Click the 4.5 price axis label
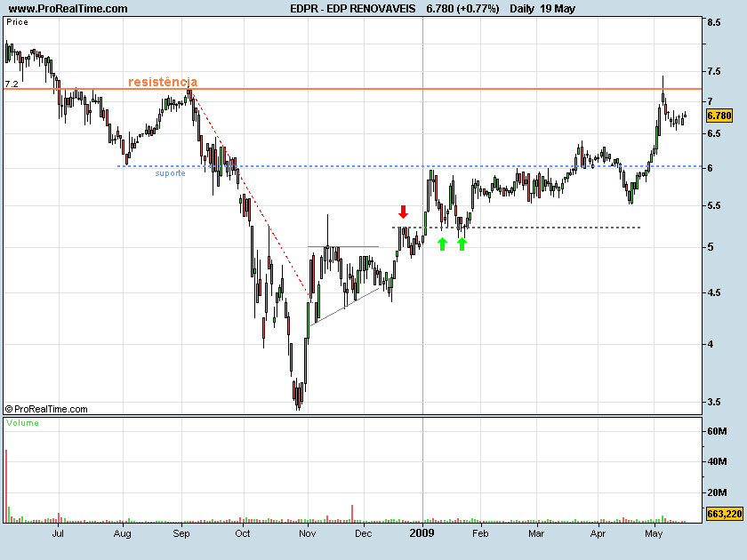747x560 pixels. pyautogui.click(x=714, y=292)
